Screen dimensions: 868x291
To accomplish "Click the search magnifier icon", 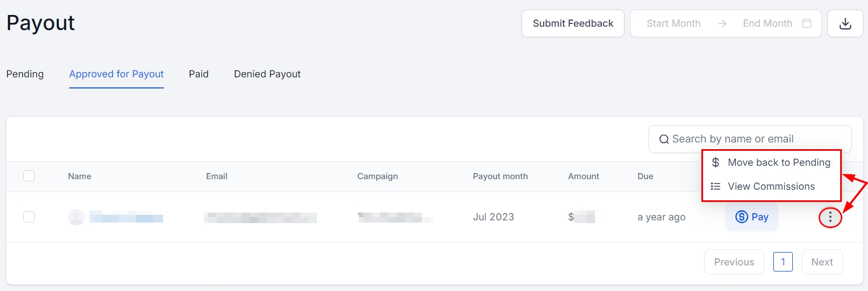I will (x=664, y=139).
